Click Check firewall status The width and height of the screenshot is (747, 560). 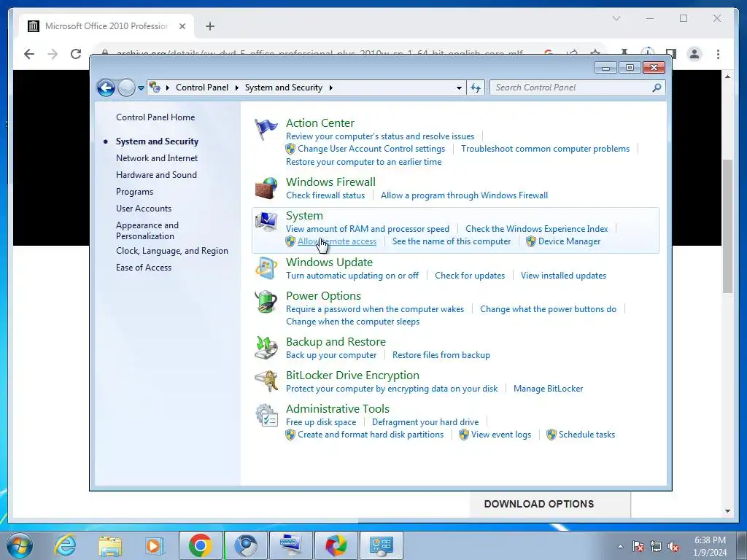coord(325,195)
